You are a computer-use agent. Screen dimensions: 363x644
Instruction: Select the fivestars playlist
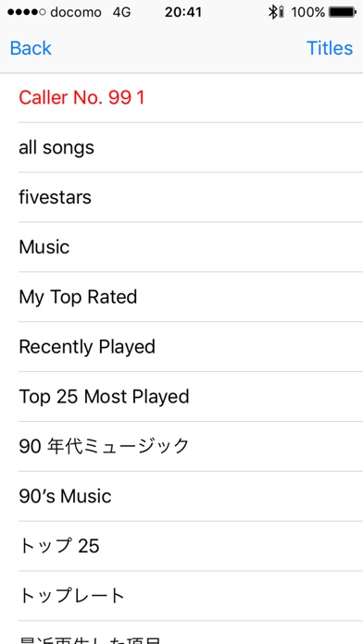[x=181, y=197]
